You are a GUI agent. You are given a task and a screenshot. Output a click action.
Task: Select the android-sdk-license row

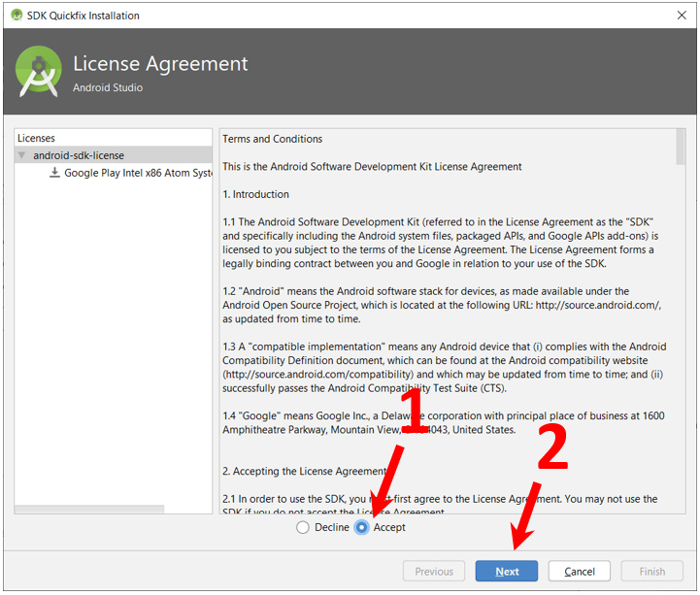(114, 155)
